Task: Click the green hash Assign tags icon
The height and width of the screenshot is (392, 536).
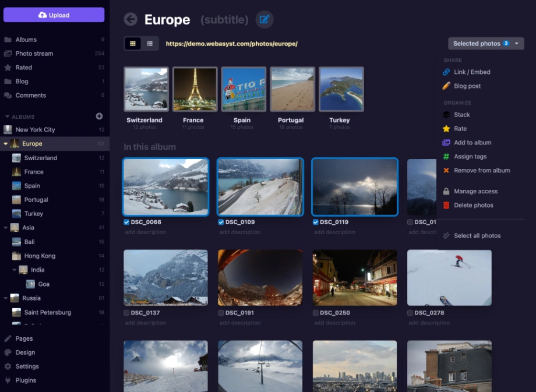Action: [x=446, y=157]
